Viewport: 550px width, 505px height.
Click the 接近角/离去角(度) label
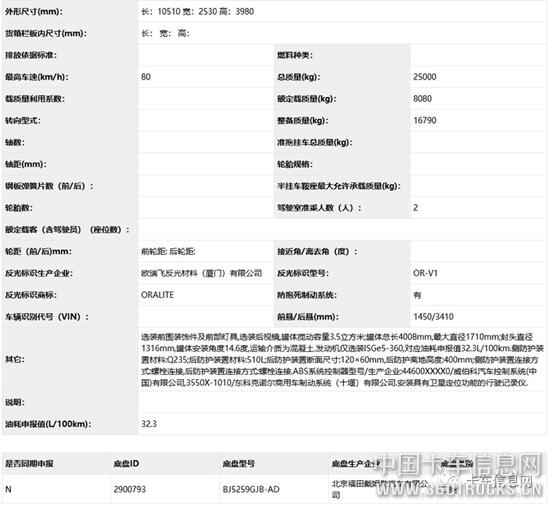pyautogui.click(x=317, y=251)
